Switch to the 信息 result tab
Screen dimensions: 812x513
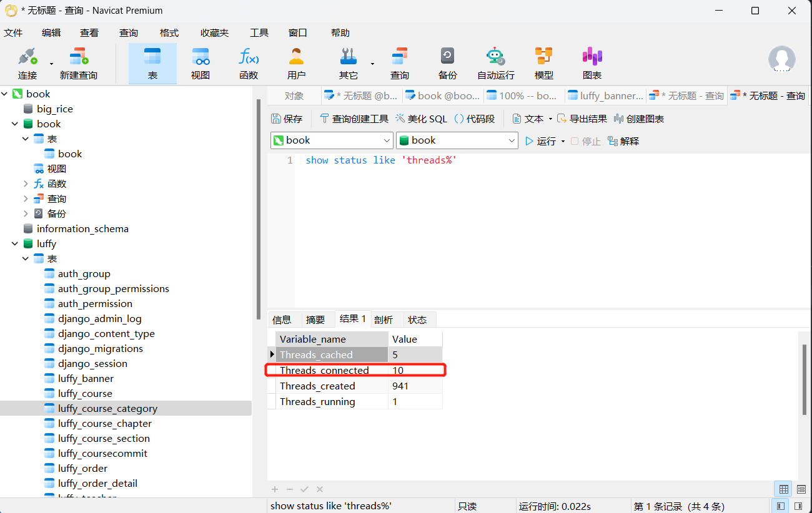(x=282, y=320)
